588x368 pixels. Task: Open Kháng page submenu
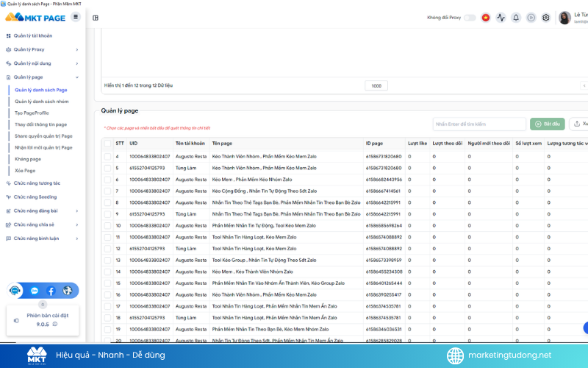click(28, 159)
